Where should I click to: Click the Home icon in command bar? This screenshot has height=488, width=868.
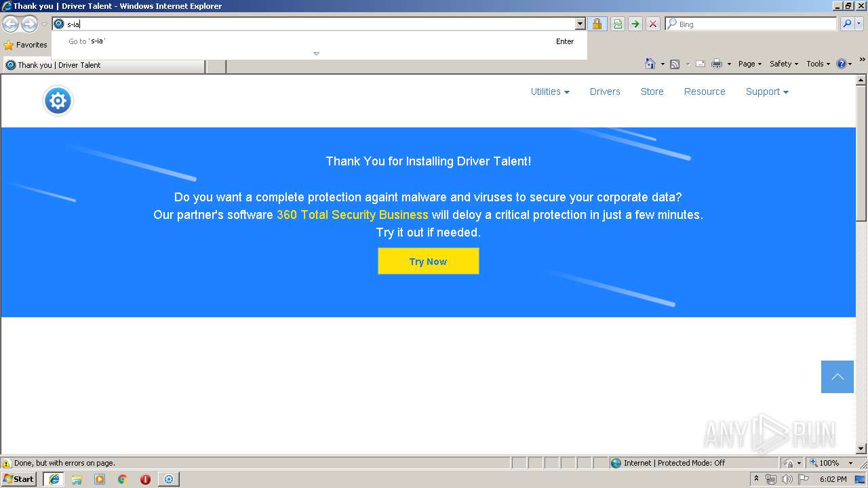(650, 64)
